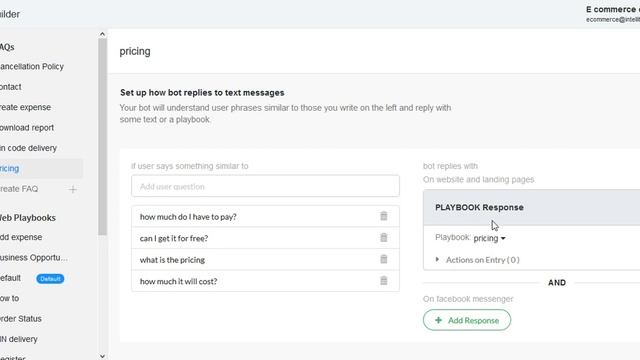
Task: Delete the 'how much it will cost?' phrase
Action: pos(384,281)
